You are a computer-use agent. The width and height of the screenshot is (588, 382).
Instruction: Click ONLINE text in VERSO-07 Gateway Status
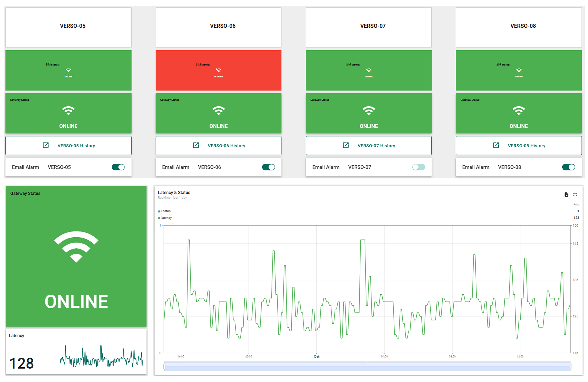pos(369,126)
